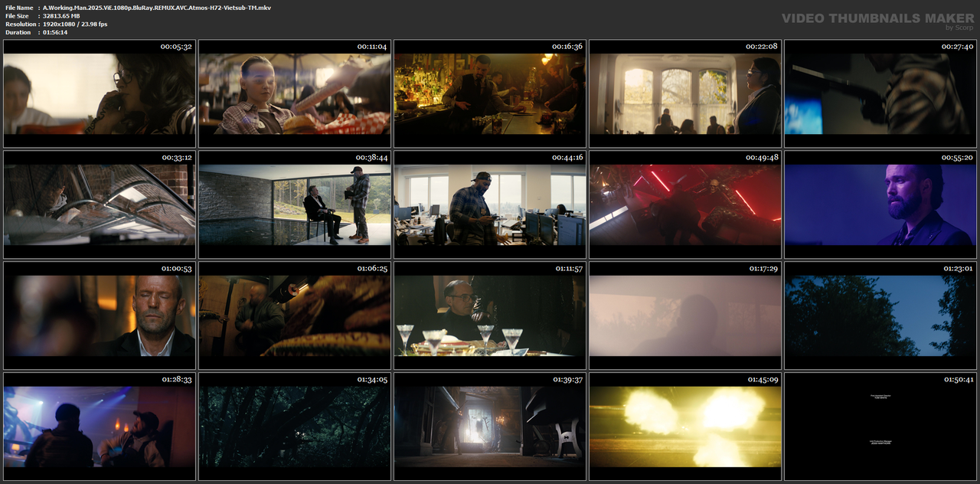This screenshot has width=980, height=484.
Task: Click the 01:11:57 timestamp label
Action: click(567, 269)
